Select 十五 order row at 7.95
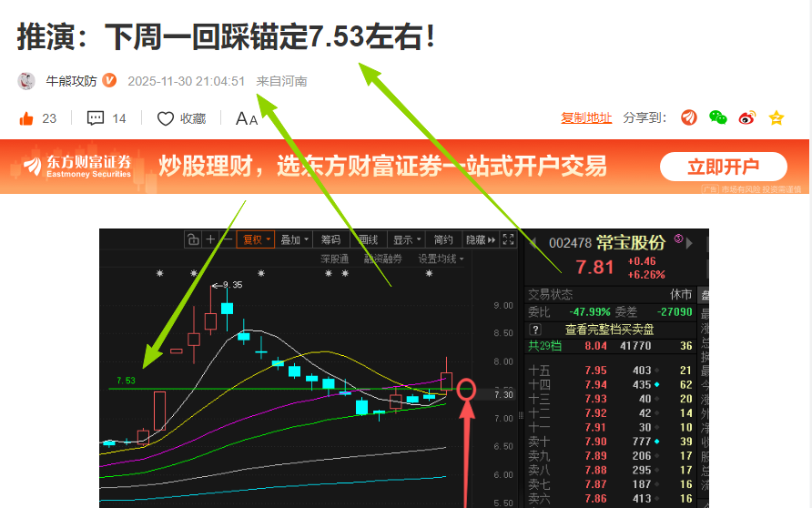 pyautogui.click(x=610, y=371)
